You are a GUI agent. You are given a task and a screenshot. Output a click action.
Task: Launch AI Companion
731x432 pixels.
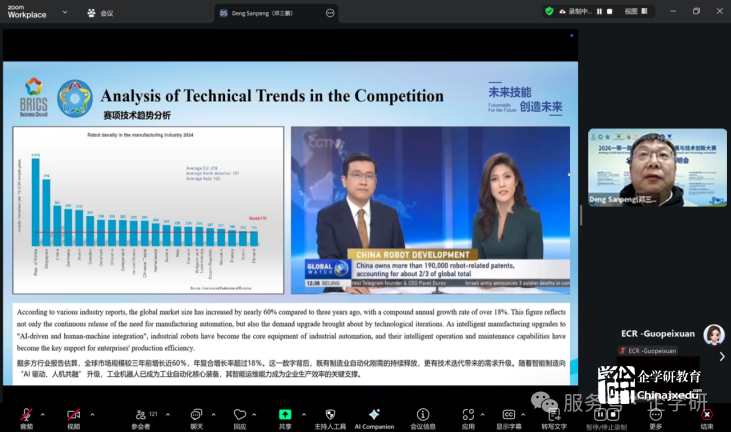point(374,413)
